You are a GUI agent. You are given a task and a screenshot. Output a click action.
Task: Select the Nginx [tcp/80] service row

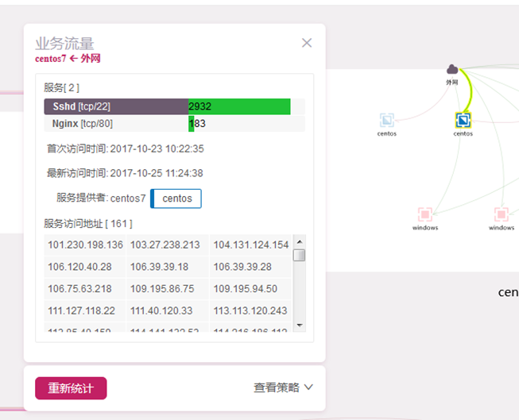click(174, 124)
